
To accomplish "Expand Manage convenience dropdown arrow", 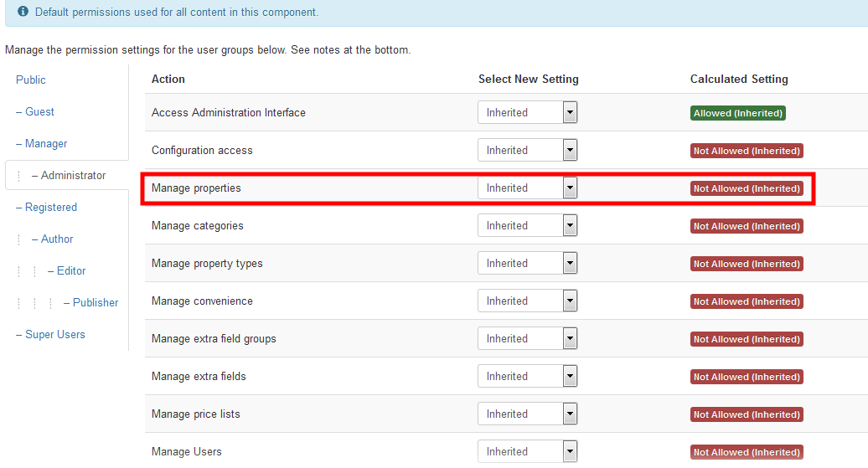I will point(570,301).
